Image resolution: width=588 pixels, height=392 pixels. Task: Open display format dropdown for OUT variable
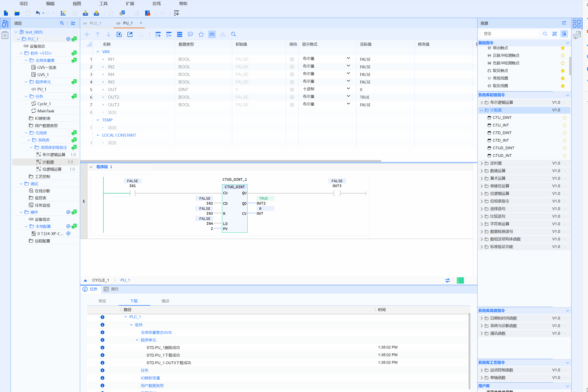[348, 89]
